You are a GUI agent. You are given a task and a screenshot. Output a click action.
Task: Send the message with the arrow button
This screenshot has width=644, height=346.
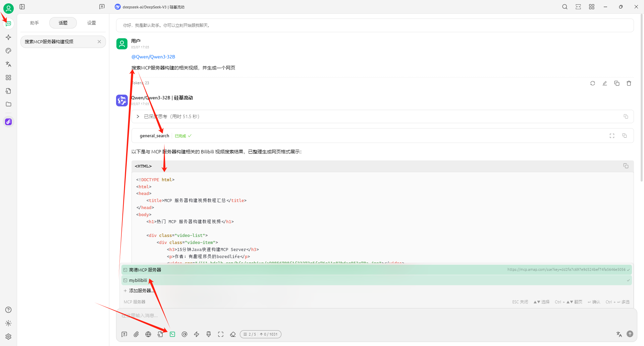[x=630, y=334]
